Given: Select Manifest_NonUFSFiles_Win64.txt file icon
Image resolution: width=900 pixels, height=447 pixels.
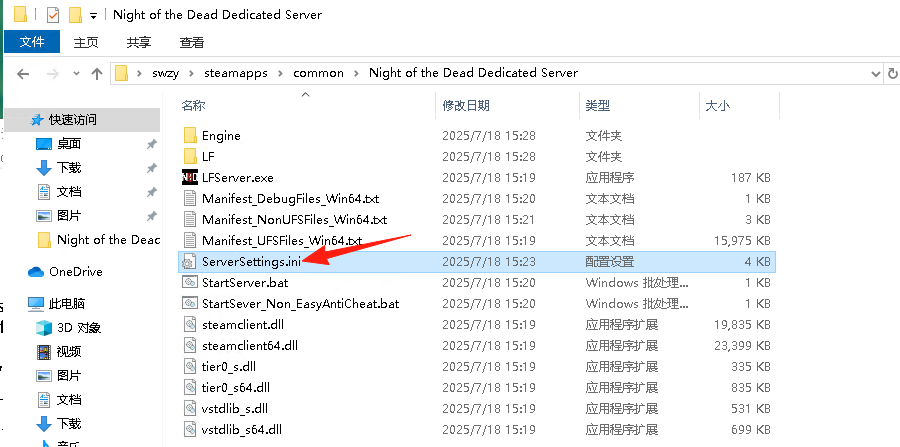Looking at the screenshot, I should (x=189, y=219).
